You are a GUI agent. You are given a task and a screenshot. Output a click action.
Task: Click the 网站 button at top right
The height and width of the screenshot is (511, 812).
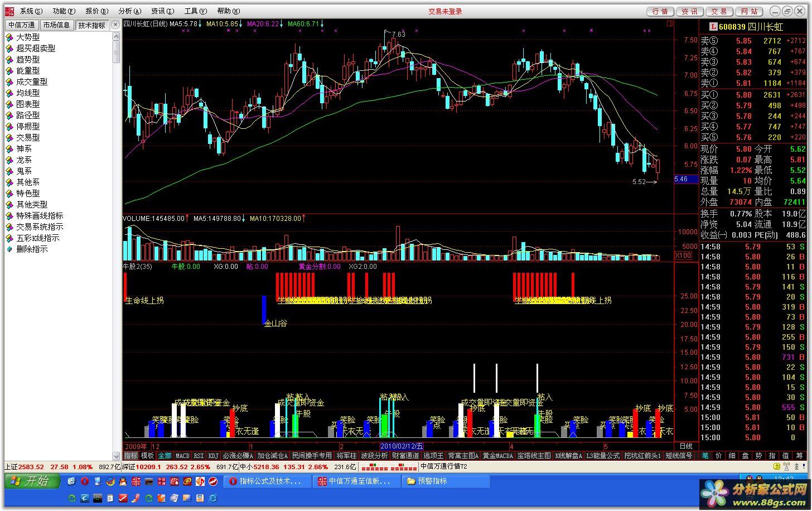(x=750, y=11)
